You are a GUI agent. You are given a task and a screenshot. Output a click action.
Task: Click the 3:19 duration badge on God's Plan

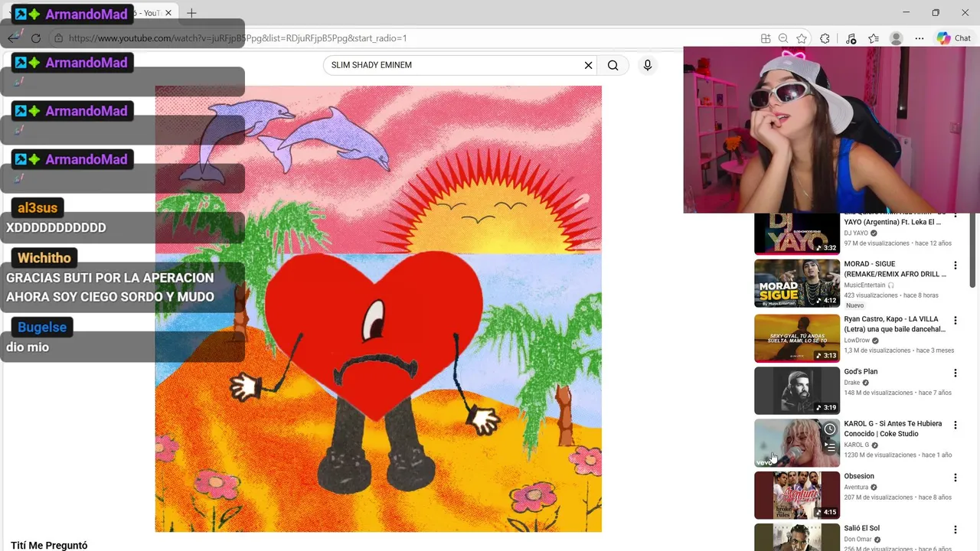[826, 407]
